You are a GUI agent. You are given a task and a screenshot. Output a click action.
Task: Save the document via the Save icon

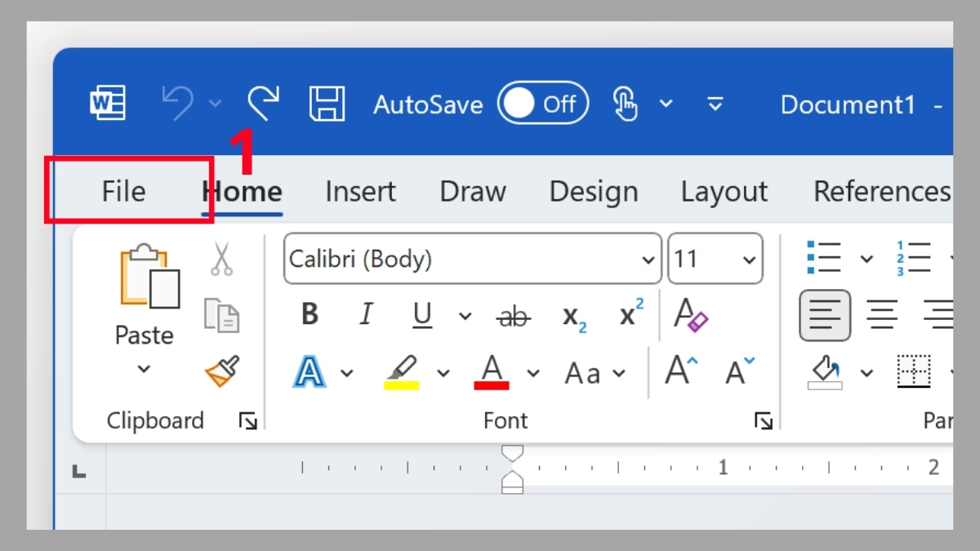pyautogui.click(x=327, y=104)
